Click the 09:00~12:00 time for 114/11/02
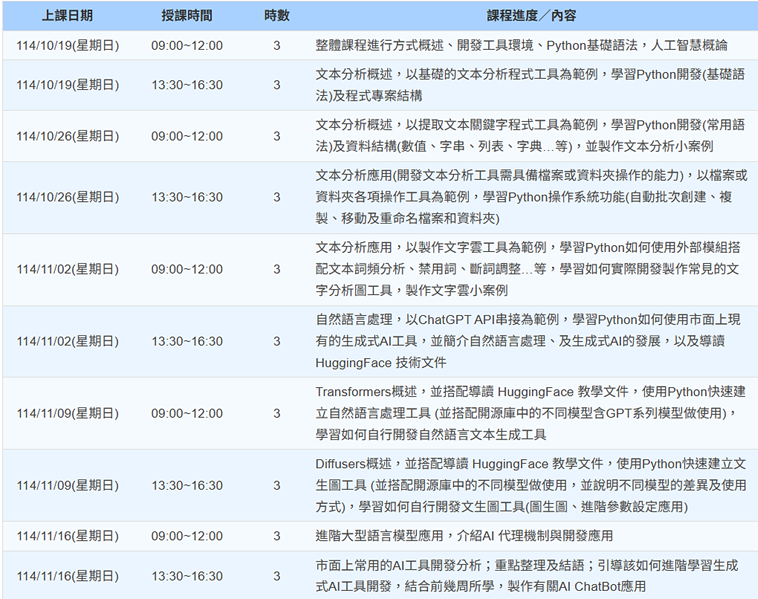Viewport: 758px width, 599px height. [x=187, y=269]
